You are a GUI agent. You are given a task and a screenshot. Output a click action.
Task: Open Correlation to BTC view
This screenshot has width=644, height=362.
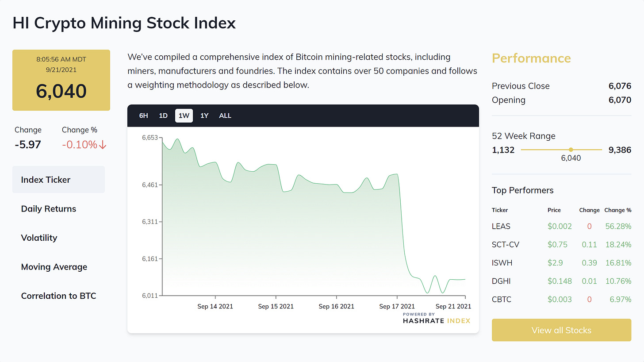point(58,296)
